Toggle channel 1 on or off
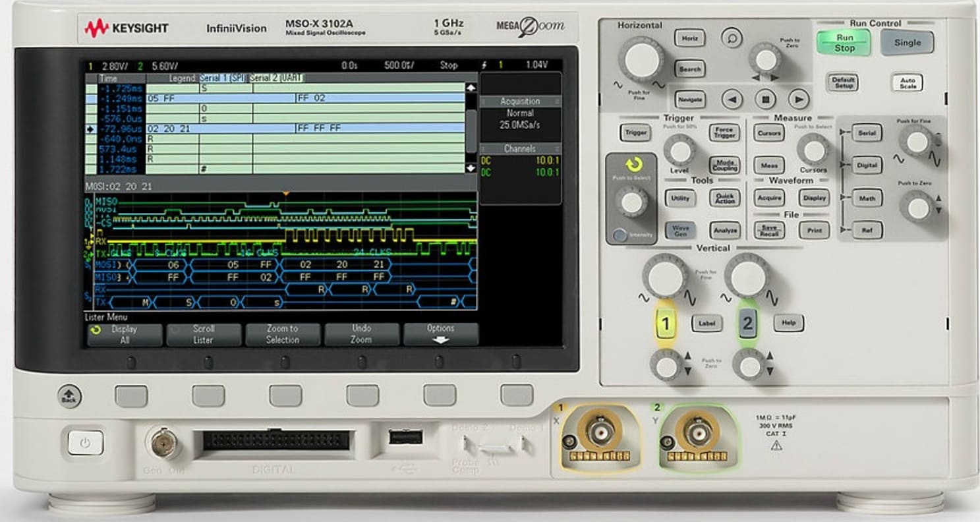The height and width of the screenshot is (522, 980). [665, 323]
